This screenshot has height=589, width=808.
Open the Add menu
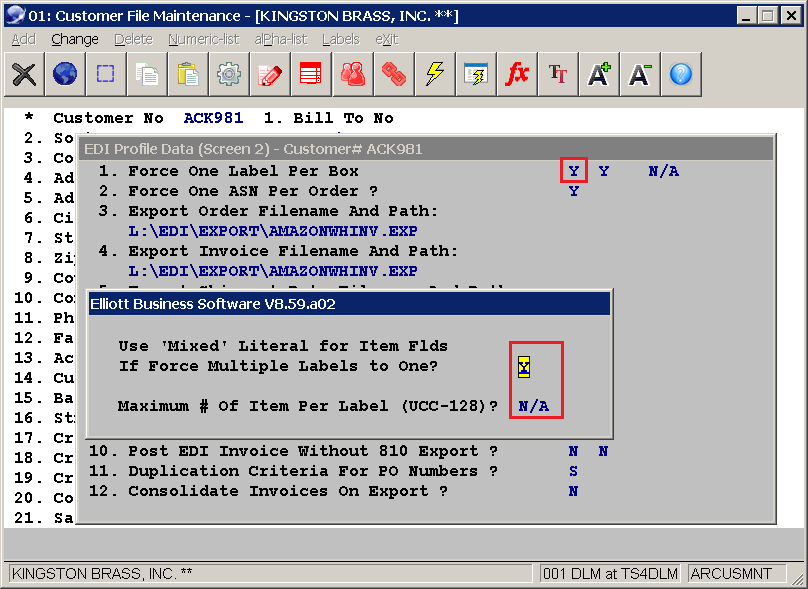pyautogui.click(x=24, y=39)
